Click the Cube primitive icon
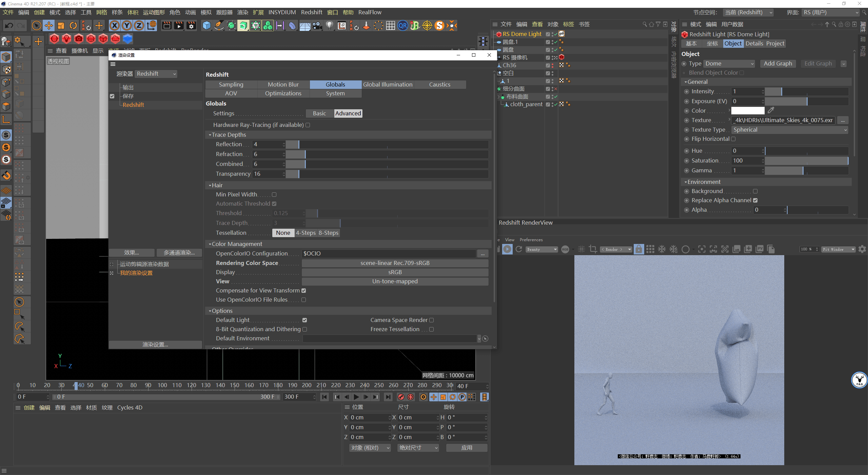The height and width of the screenshot is (475, 868). (x=206, y=25)
